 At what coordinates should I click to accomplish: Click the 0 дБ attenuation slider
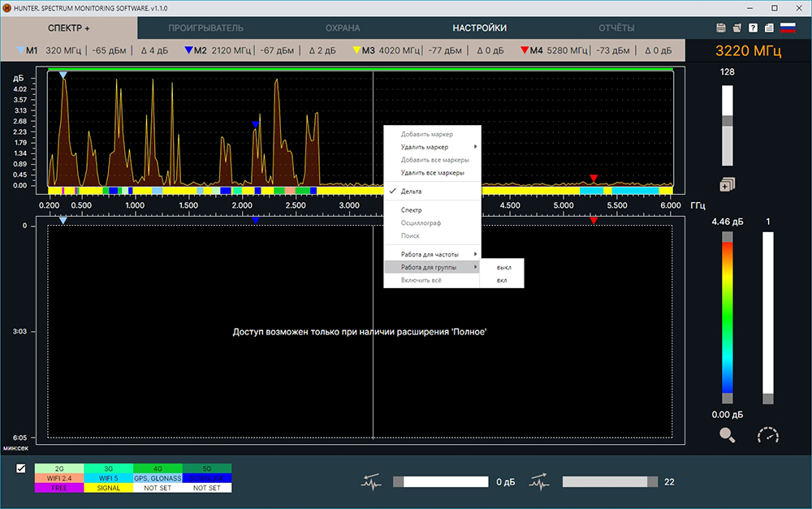pyautogui.click(x=441, y=482)
